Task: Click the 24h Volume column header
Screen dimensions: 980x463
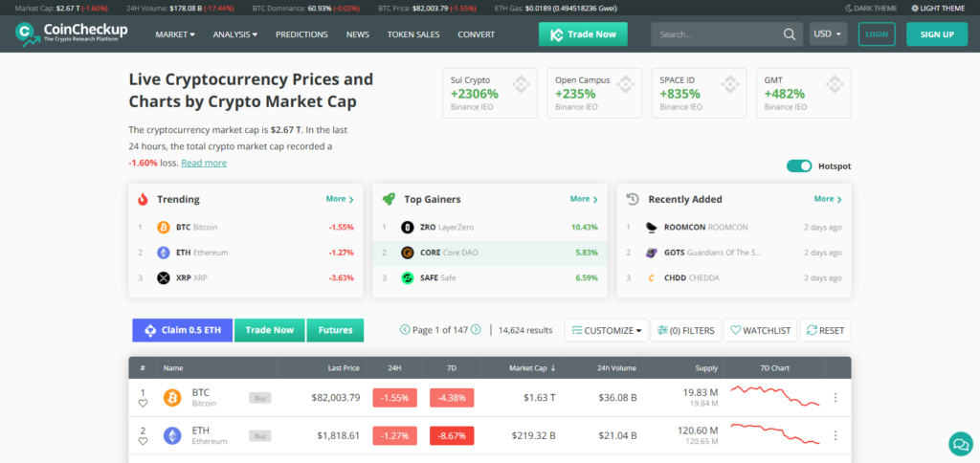Action: point(617,368)
